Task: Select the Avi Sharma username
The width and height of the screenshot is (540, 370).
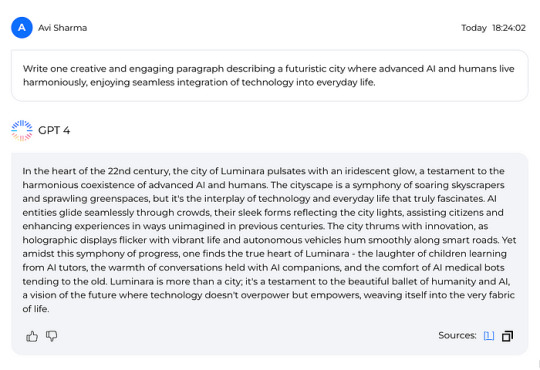Action: (x=62, y=28)
